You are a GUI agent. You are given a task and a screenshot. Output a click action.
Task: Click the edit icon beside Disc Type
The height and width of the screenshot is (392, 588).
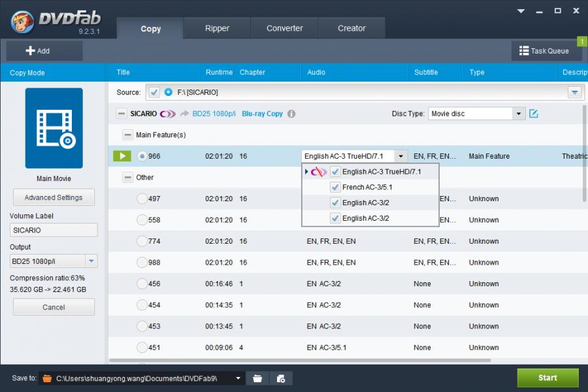pyautogui.click(x=534, y=114)
